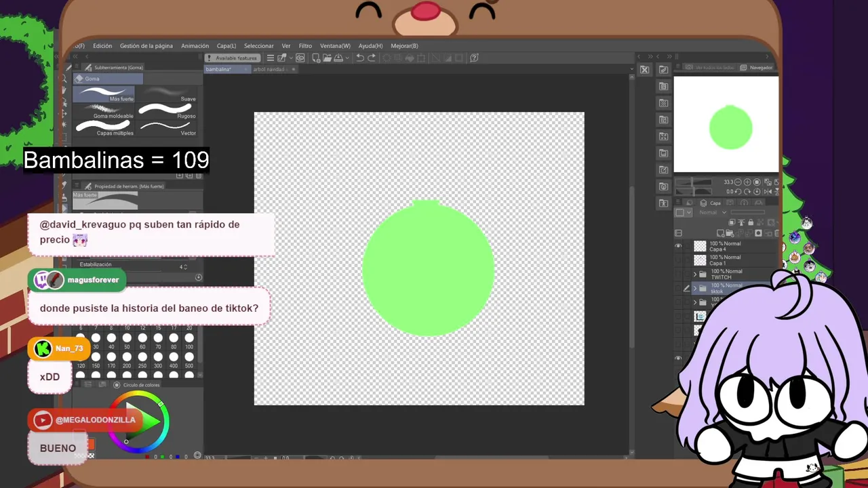Viewport: 868px width, 488px height.
Task: Expand the TWITCH layer folder
Action: pos(694,274)
